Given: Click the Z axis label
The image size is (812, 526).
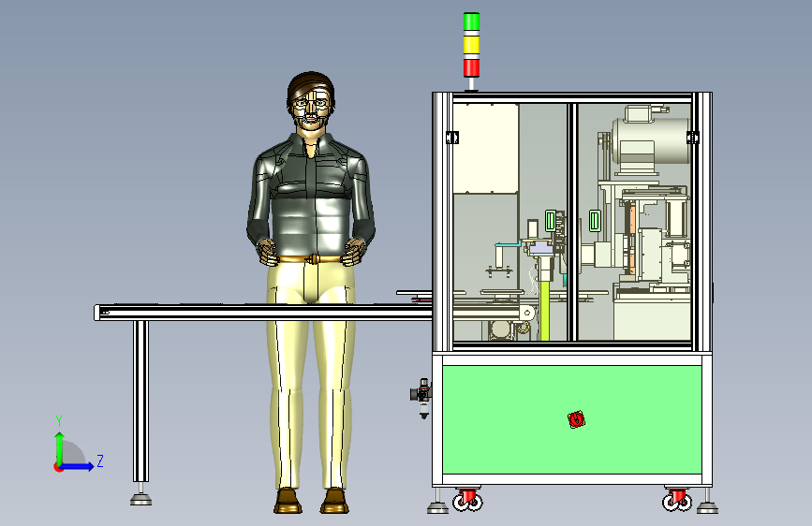Looking at the screenshot, I should tap(100, 460).
